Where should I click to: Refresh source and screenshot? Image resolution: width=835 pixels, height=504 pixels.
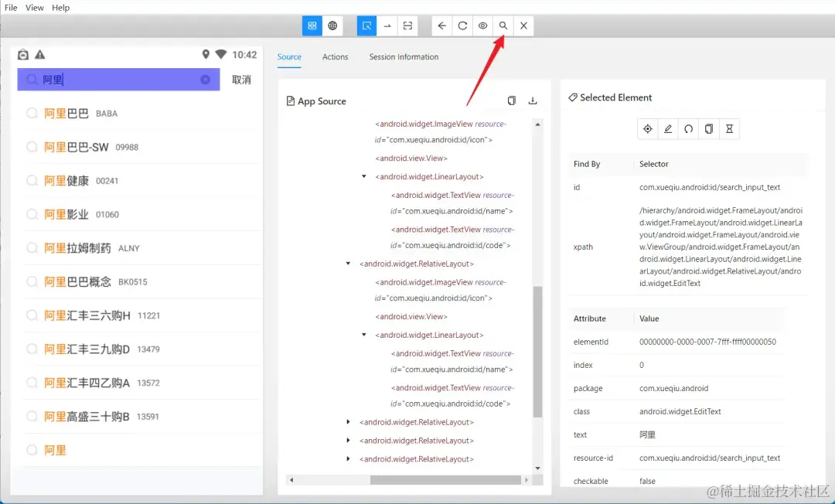pos(462,26)
